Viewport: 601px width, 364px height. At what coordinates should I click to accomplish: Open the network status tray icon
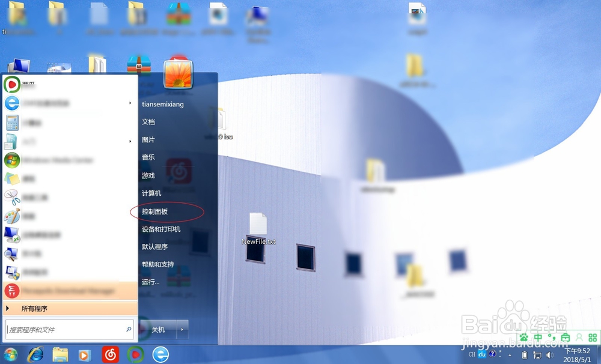537,355
